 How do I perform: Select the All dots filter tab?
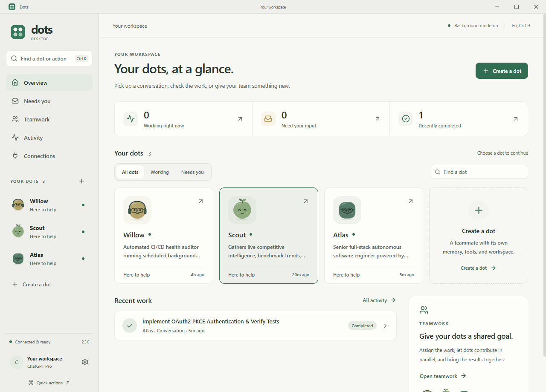click(x=130, y=172)
